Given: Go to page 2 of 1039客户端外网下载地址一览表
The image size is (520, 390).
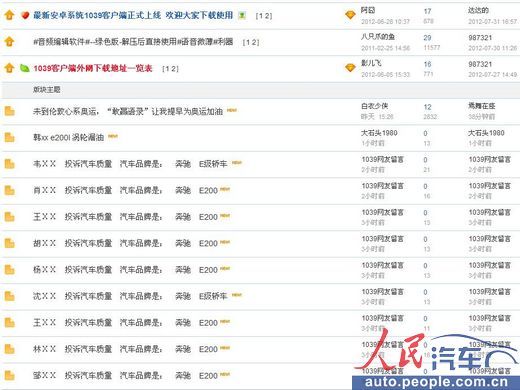Looking at the screenshot, I should pyautogui.click(x=174, y=69).
